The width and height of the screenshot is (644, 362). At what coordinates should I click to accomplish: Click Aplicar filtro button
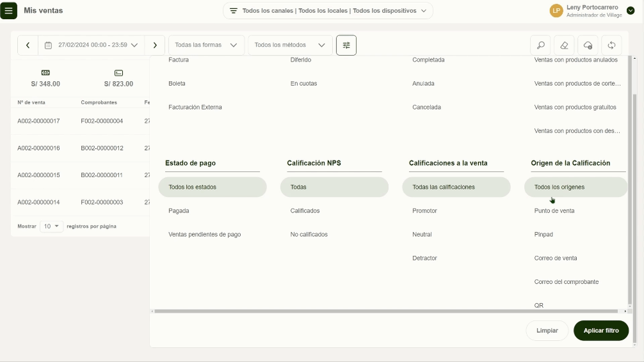click(x=601, y=331)
